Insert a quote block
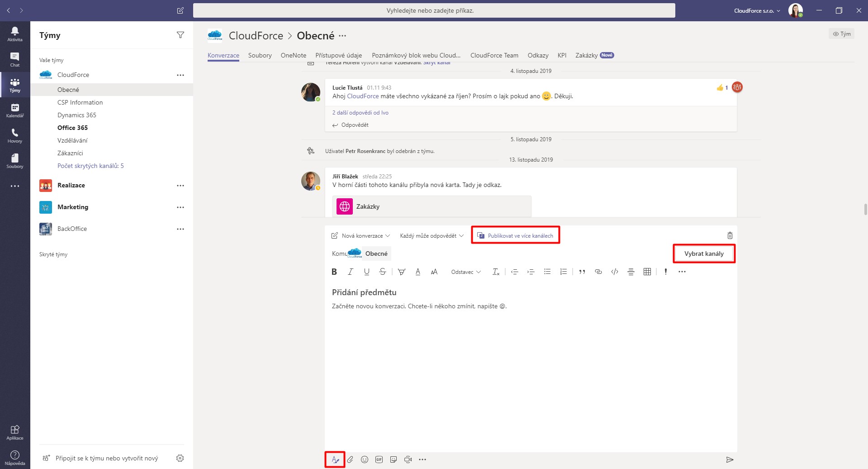Viewport: 868px width, 469px height. click(582, 272)
